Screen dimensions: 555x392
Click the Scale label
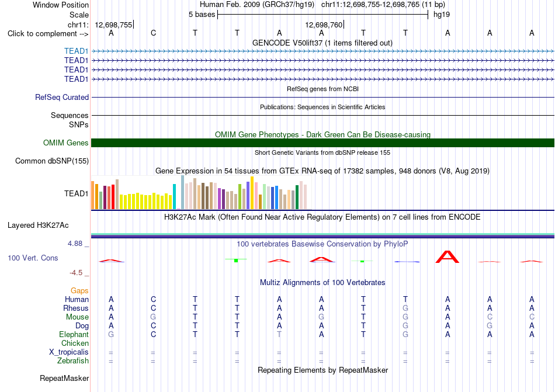point(79,15)
